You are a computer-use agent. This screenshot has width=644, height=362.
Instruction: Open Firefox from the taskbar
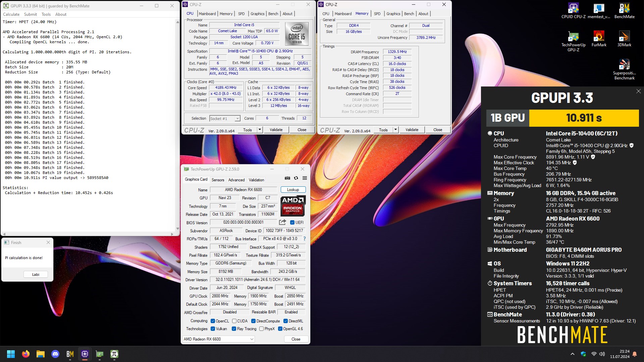[26, 354]
